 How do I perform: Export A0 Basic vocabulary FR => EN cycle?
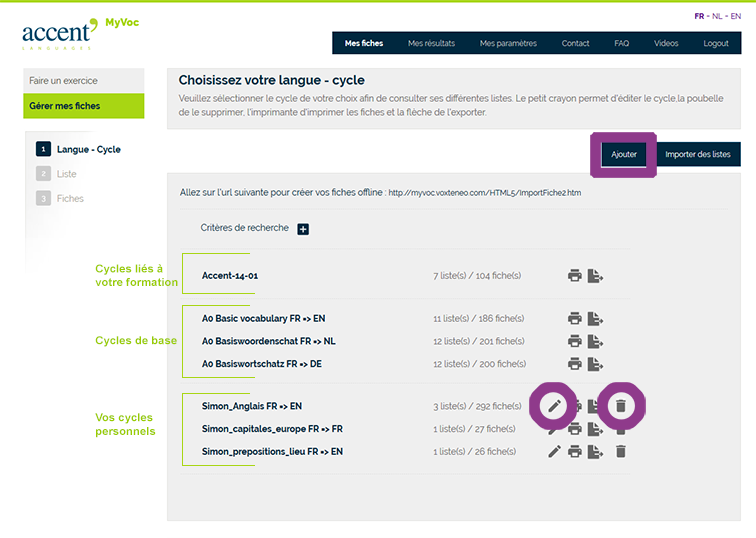point(595,319)
